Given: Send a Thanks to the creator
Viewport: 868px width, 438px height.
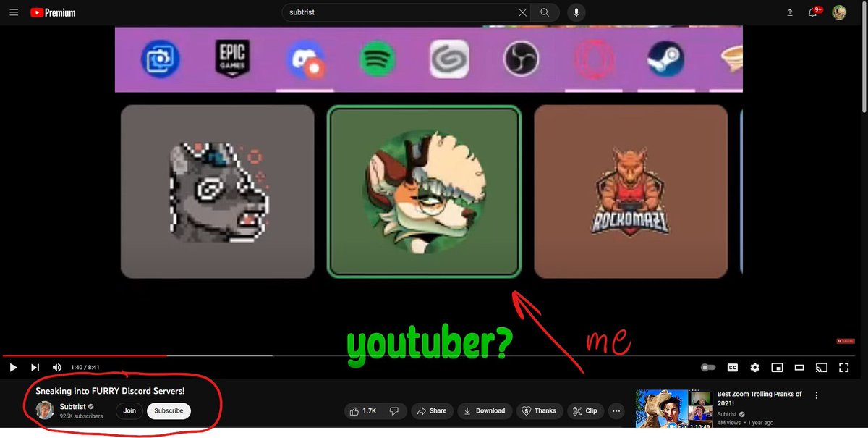Looking at the screenshot, I should point(539,410).
